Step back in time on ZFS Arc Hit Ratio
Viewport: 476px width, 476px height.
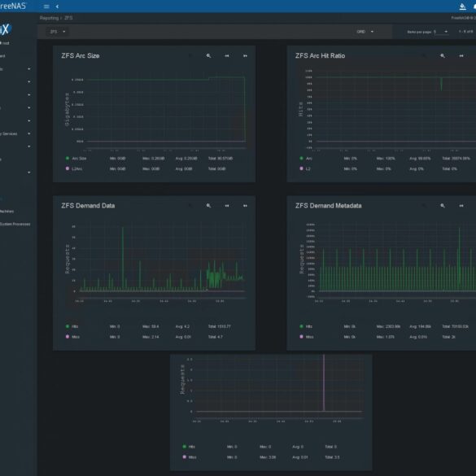click(461, 56)
